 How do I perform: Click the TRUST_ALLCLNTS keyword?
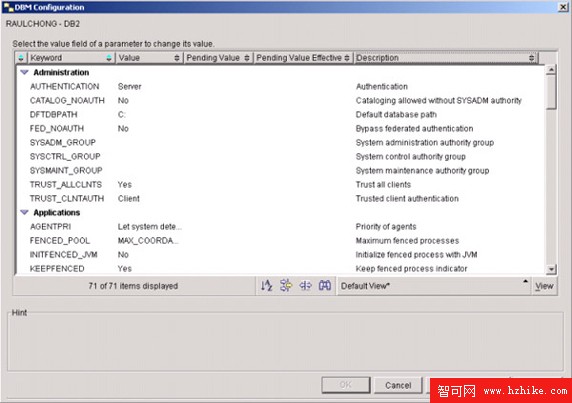pyautogui.click(x=66, y=185)
